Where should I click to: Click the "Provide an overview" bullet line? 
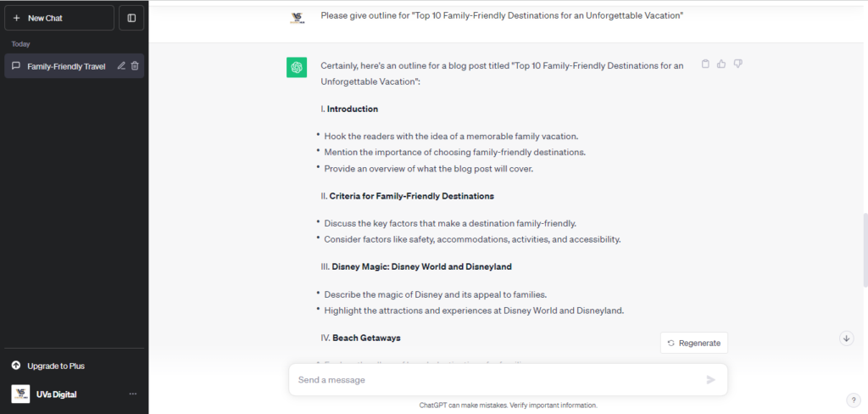(x=428, y=169)
